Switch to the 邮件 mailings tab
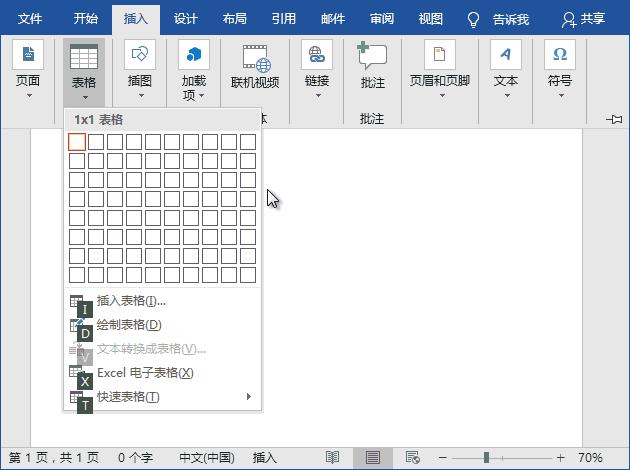 pos(333,19)
